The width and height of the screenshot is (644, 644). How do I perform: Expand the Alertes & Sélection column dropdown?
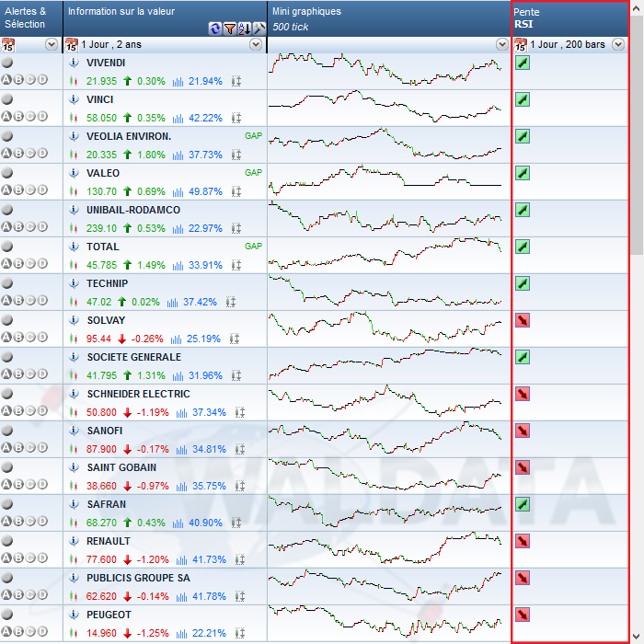coord(51,44)
